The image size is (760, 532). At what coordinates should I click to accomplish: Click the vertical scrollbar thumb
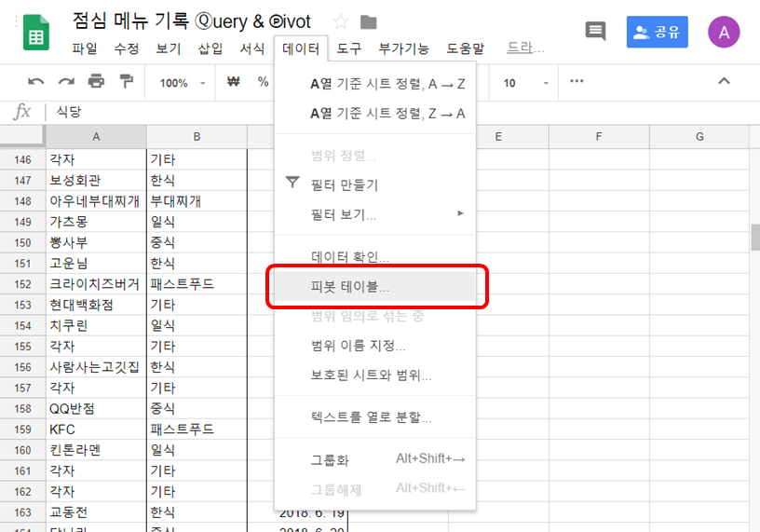pos(755,238)
